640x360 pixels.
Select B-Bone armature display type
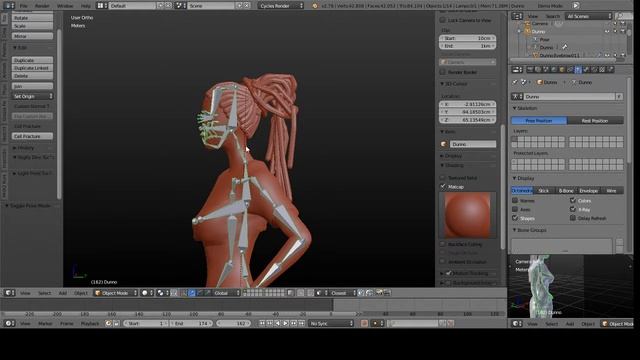tap(566, 191)
